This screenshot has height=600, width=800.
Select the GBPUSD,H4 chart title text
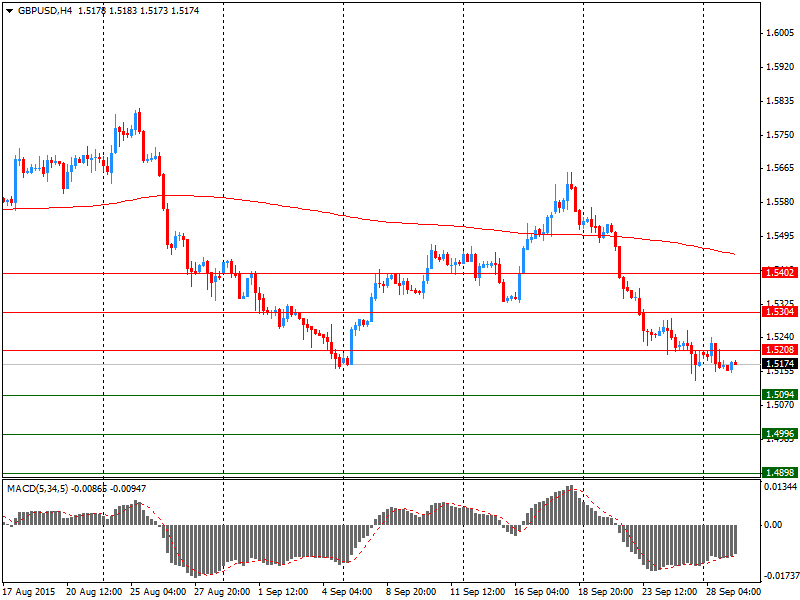44,11
